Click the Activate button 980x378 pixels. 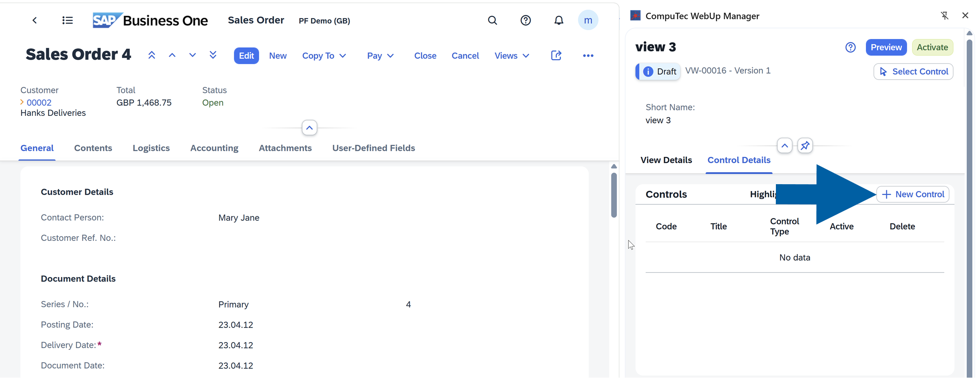pyautogui.click(x=932, y=47)
